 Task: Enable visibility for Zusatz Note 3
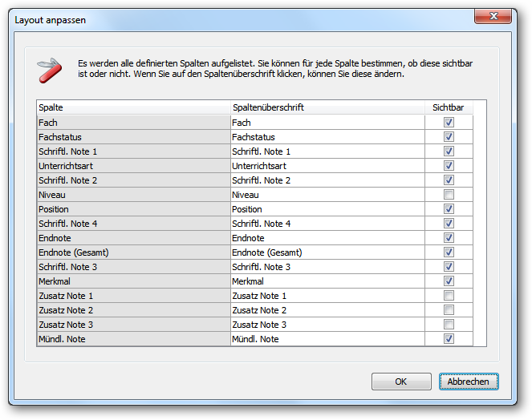tap(449, 325)
